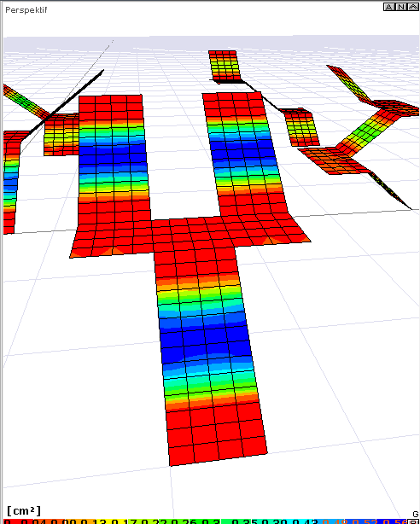Select the small mesh panel at top center
Screen dimensions: 420x524
coord(224,66)
